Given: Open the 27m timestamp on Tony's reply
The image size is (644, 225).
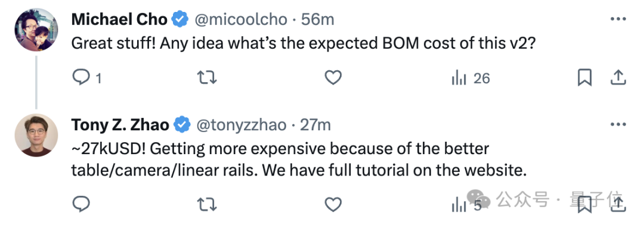Looking at the screenshot, I should tap(315, 125).
